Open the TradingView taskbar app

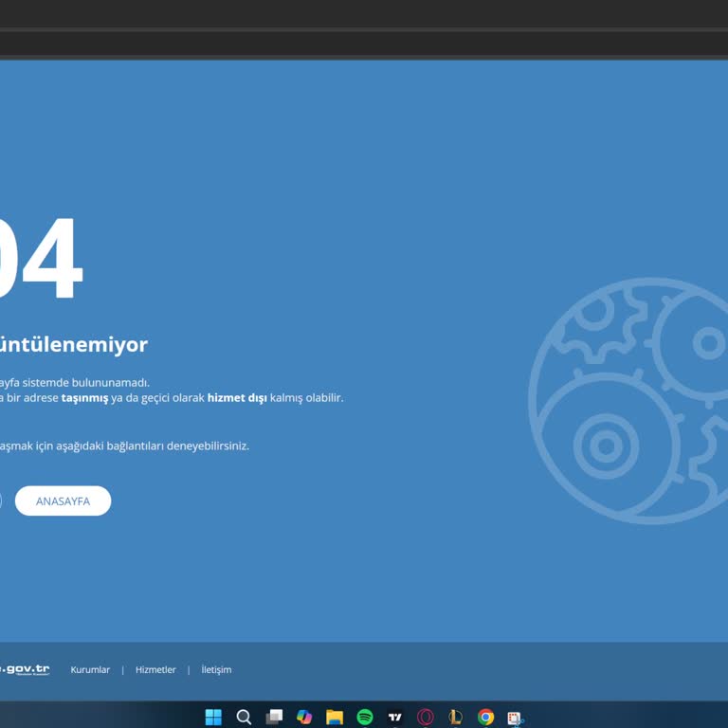[x=395, y=717]
